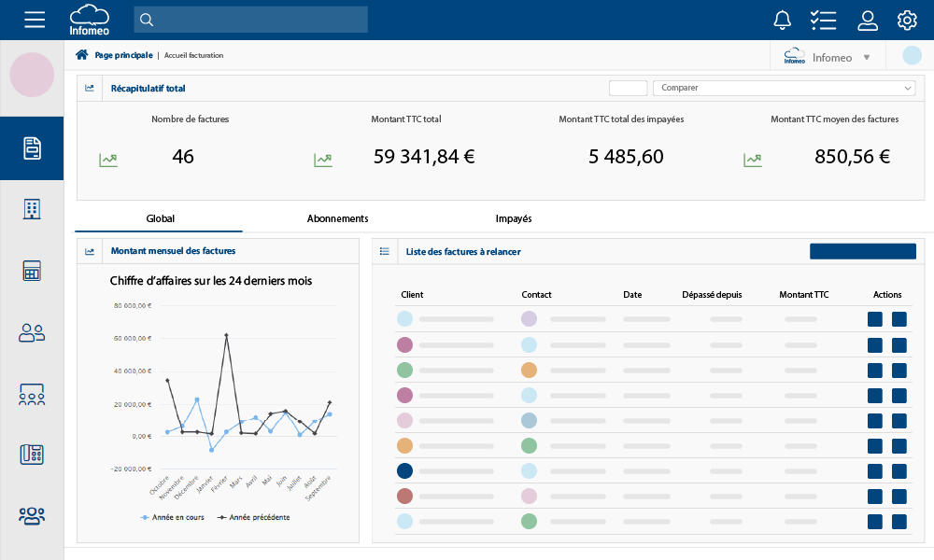Image resolution: width=934 pixels, height=560 pixels.
Task: Open the task checklist icon
Action: click(823, 20)
